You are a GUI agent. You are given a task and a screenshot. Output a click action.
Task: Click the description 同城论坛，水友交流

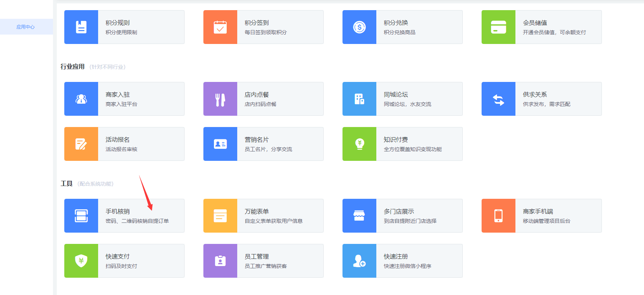coord(408,104)
